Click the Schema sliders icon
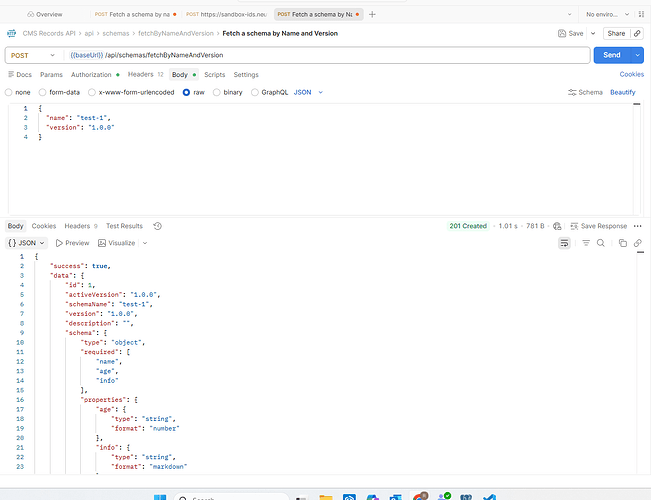651x500 pixels. [572, 92]
